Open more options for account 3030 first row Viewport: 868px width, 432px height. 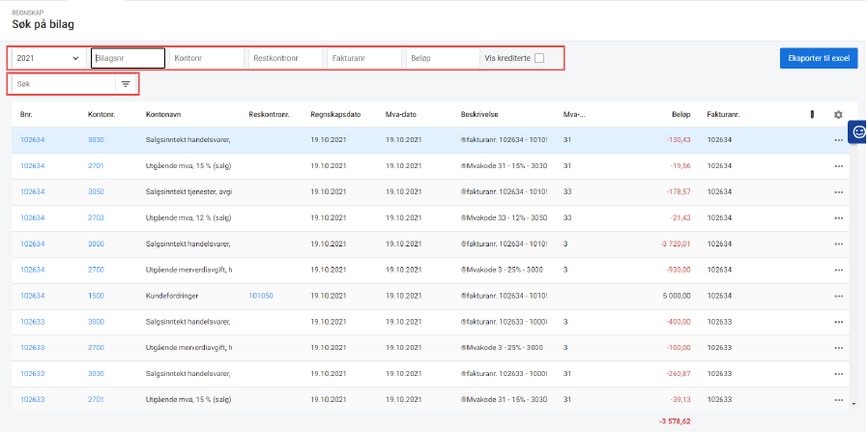pos(838,140)
